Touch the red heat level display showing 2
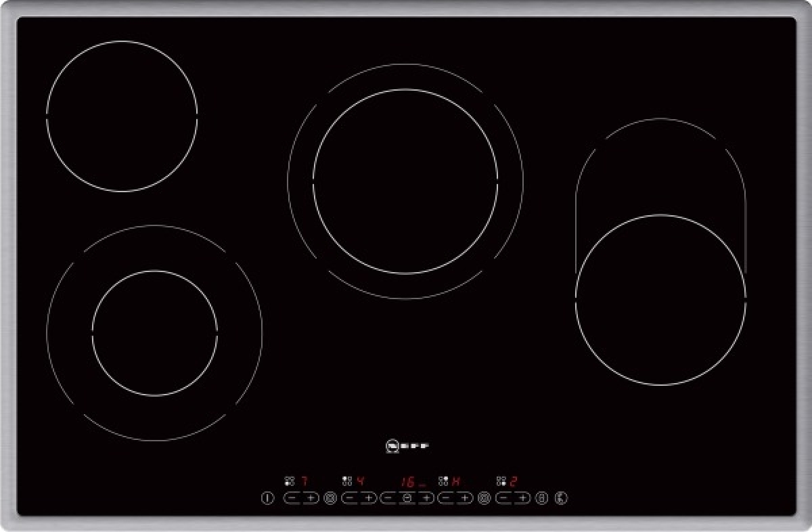 coord(514,481)
